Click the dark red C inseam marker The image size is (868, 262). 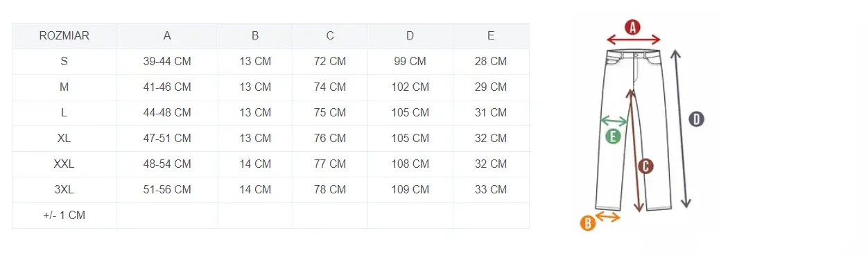click(645, 166)
